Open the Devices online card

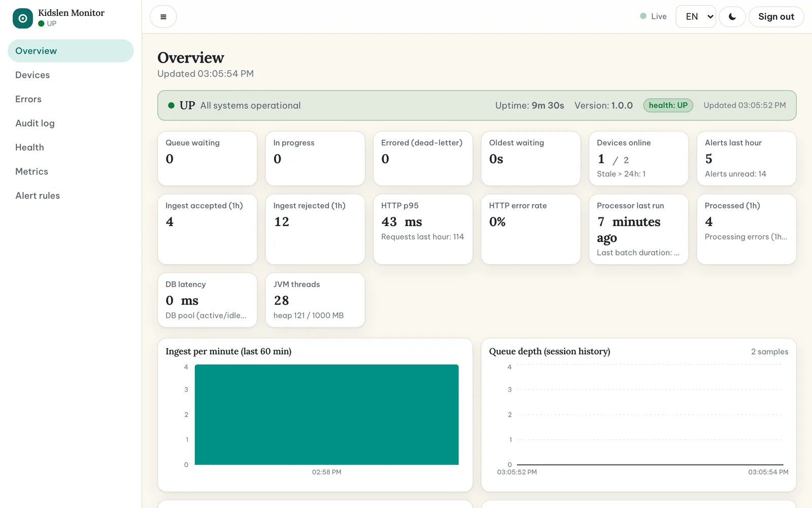pyautogui.click(x=638, y=158)
